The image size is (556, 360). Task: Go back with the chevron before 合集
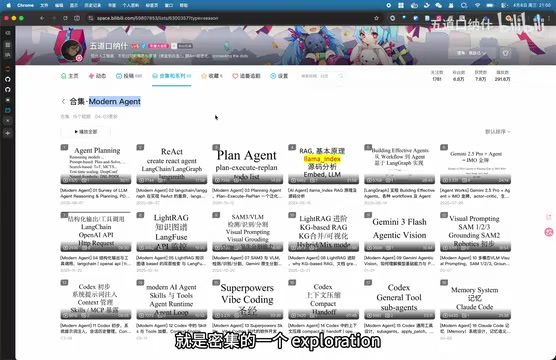[x=63, y=101]
